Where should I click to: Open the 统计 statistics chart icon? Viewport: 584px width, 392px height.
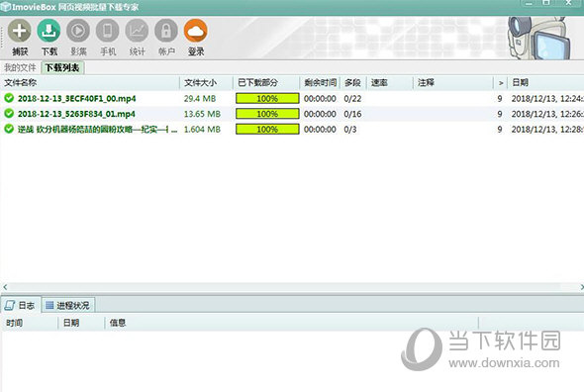point(137,31)
